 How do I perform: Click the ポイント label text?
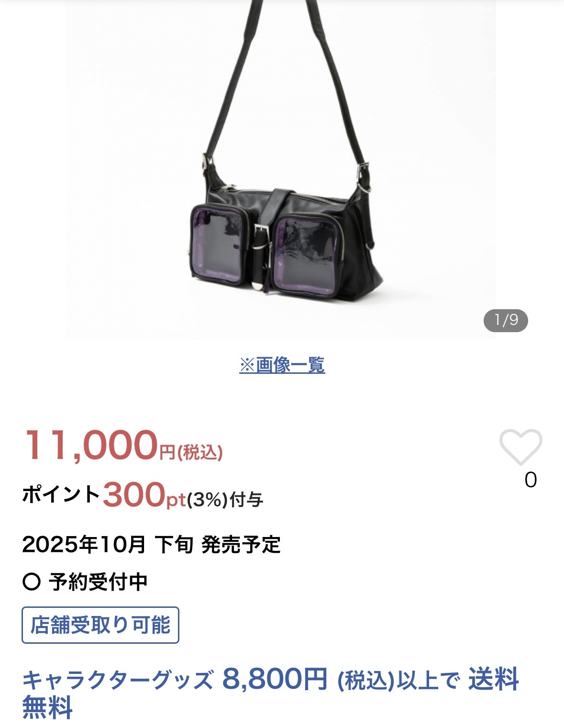click(61, 494)
